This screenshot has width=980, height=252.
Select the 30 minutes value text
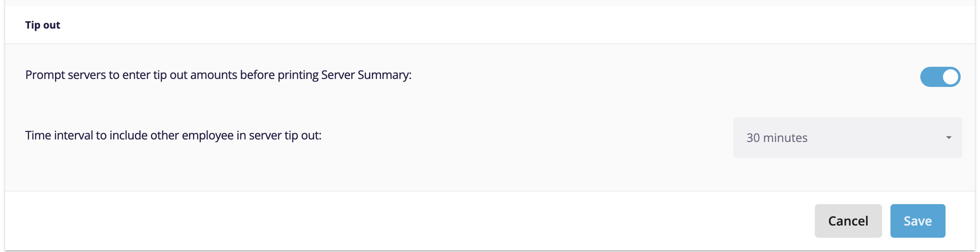777,138
